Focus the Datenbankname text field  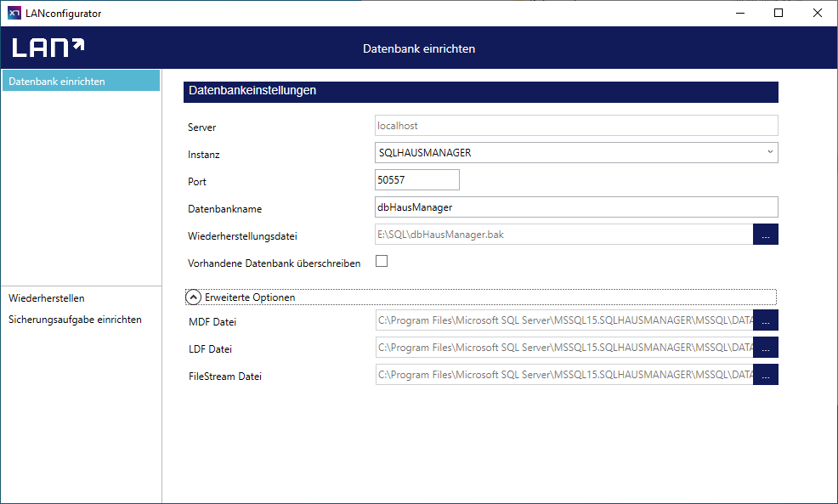coord(576,207)
